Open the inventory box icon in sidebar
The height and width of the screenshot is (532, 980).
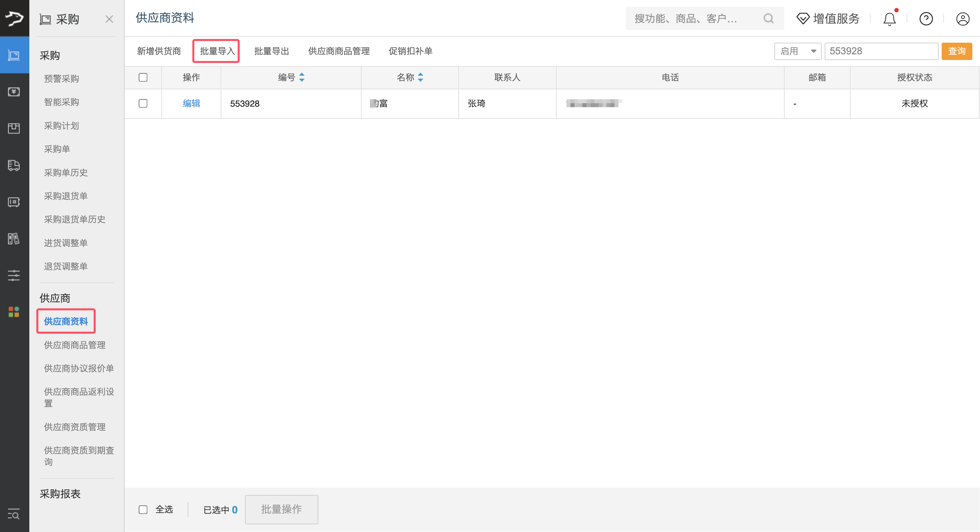(14, 128)
